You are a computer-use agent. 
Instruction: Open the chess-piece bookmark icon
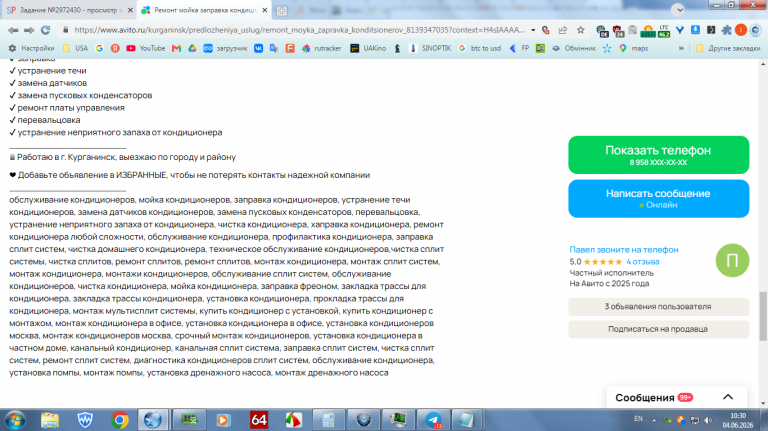[x=398, y=48]
